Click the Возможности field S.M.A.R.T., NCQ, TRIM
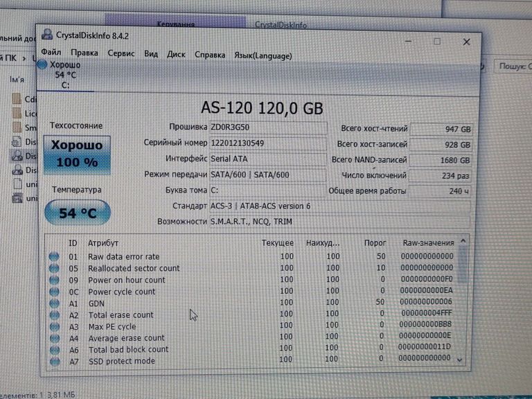Viewport: 532px width, 399px height. (340, 222)
